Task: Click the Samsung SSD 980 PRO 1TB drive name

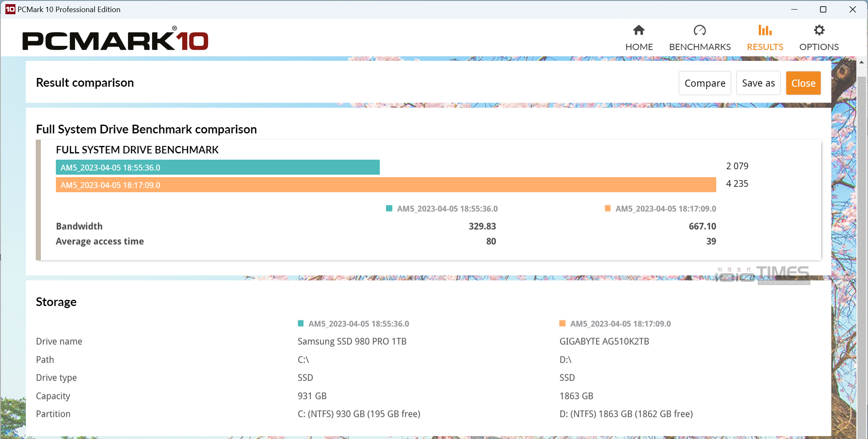Action: tap(352, 341)
